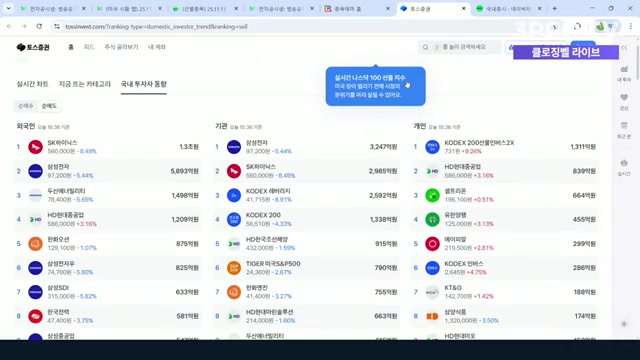Click the 1.3조원 amount for SK하이닉스

pos(189,147)
